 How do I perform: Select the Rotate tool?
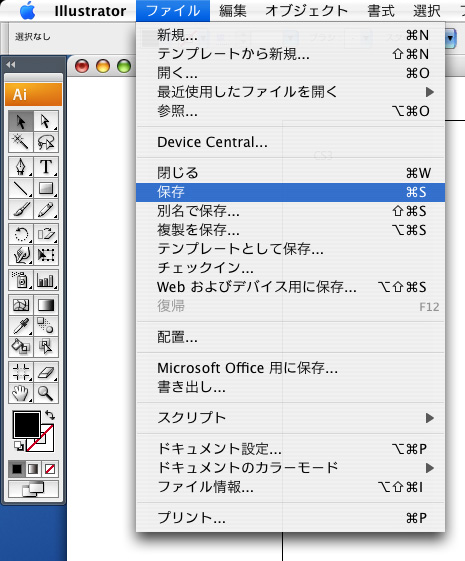pyautogui.click(x=21, y=234)
